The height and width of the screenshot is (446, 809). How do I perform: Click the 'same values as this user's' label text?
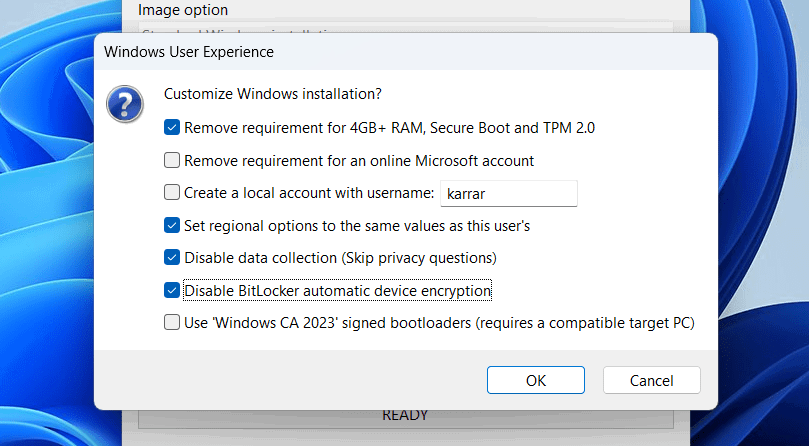[x=458, y=226]
